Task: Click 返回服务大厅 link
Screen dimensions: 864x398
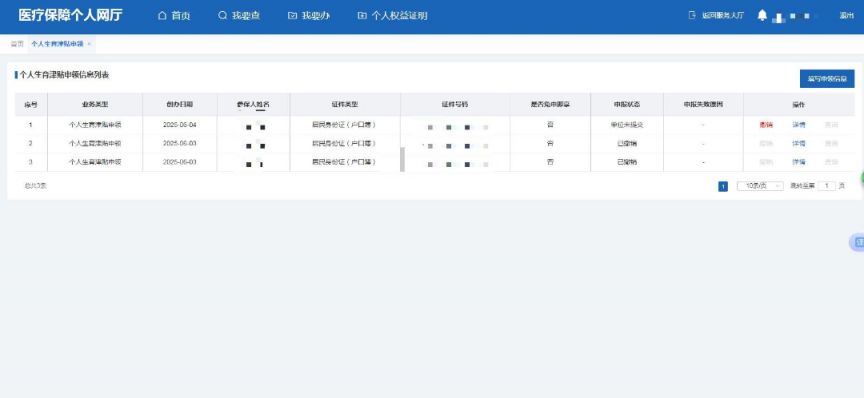Action: pos(716,15)
